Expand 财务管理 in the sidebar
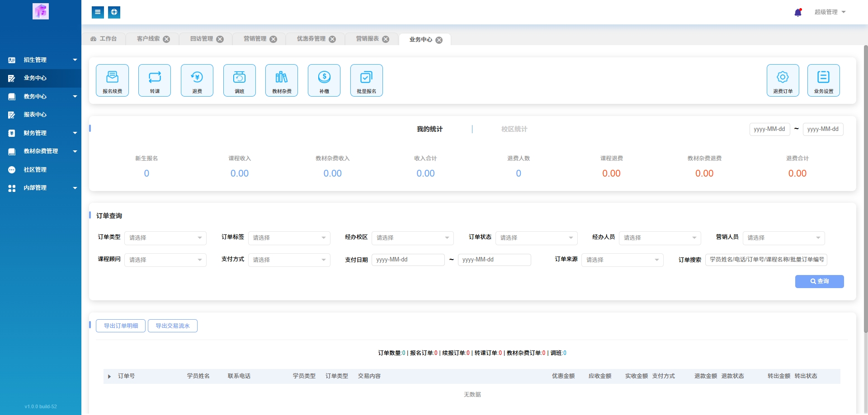Image resolution: width=868 pixels, height=415 pixels. [41, 133]
